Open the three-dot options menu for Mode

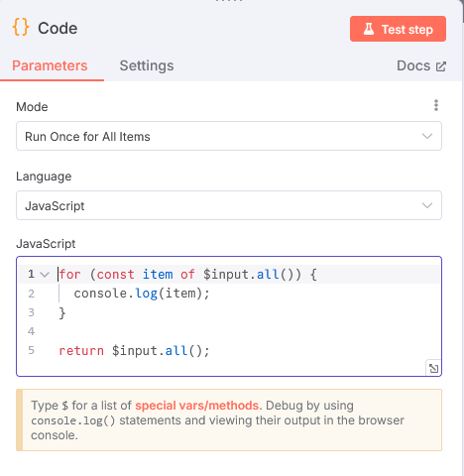[x=436, y=105]
